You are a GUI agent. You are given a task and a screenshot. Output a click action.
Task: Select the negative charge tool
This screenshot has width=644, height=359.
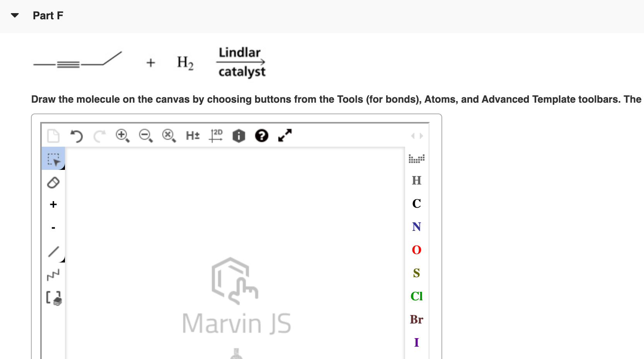53,228
